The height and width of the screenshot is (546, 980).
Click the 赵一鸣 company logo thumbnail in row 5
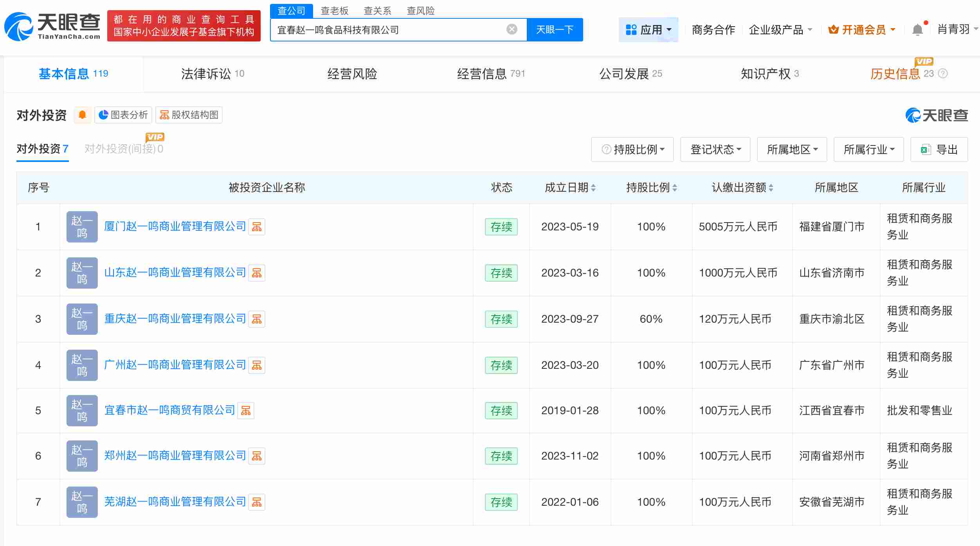pyautogui.click(x=82, y=410)
